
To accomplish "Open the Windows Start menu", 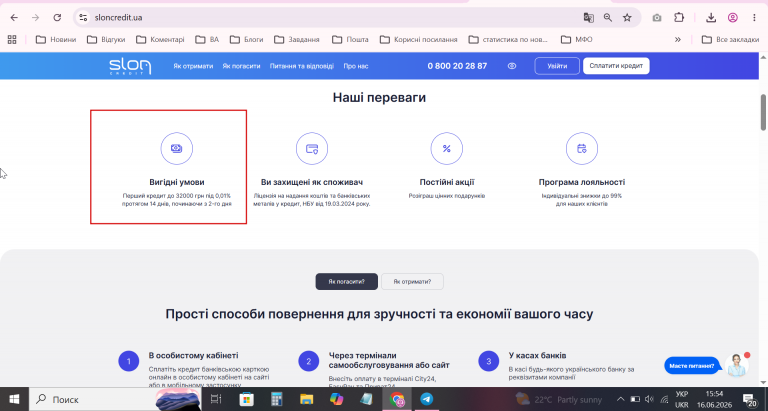I will (x=14, y=399).
